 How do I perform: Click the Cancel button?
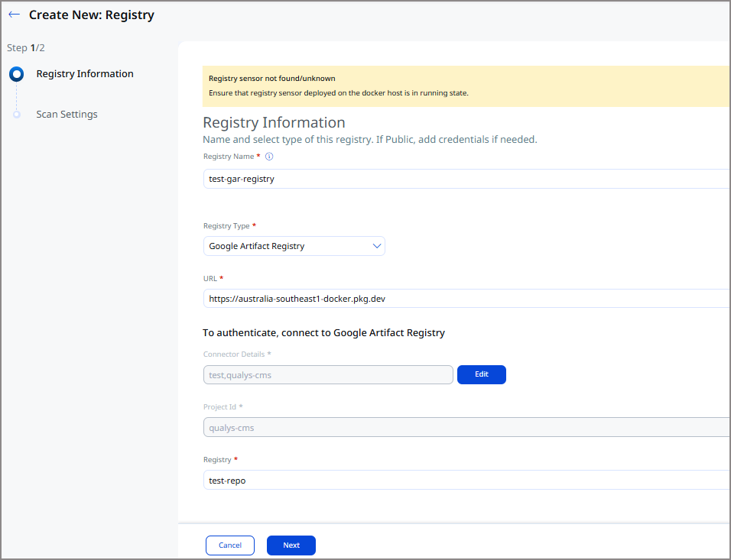(x=230, y=545)
